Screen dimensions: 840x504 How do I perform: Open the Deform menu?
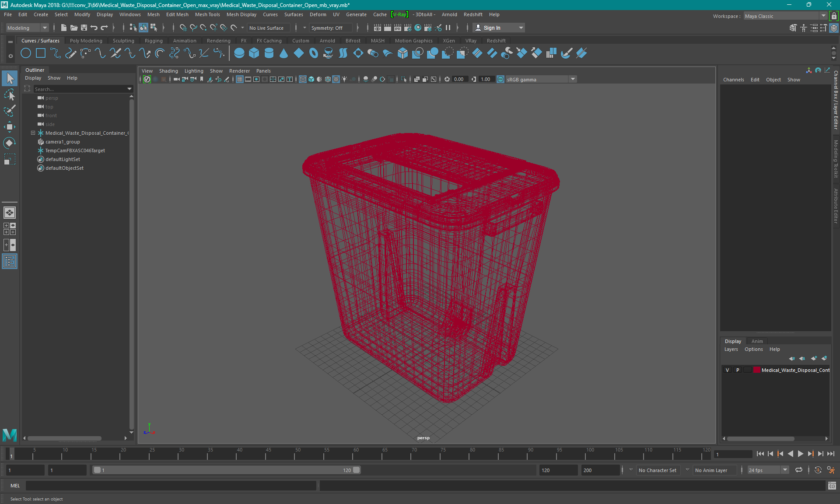coord(318,14)
